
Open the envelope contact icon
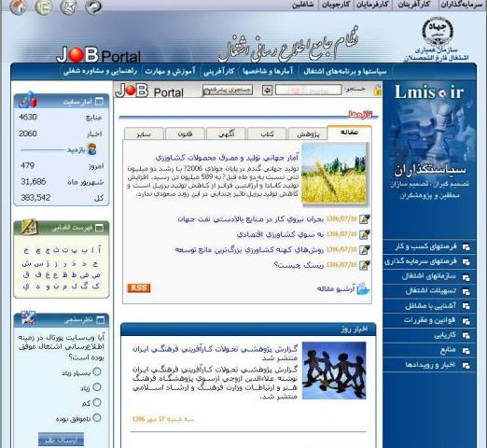(68, 7)
